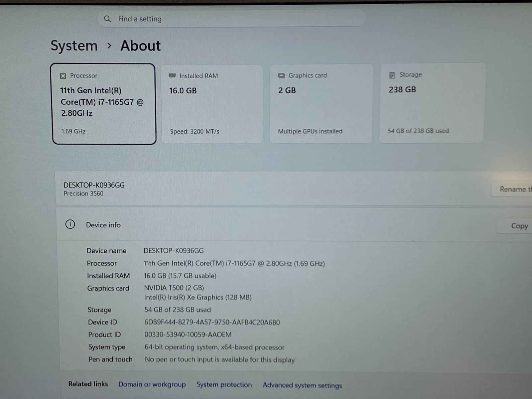Click the Product ID value 00330-53940-10059-AAOEM
The width and height of the screenshot is (532, 399).
tap(188, 334)
